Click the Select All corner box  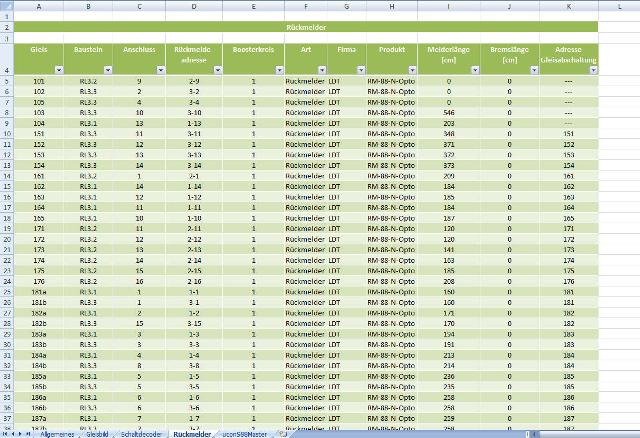pos(6,6)
